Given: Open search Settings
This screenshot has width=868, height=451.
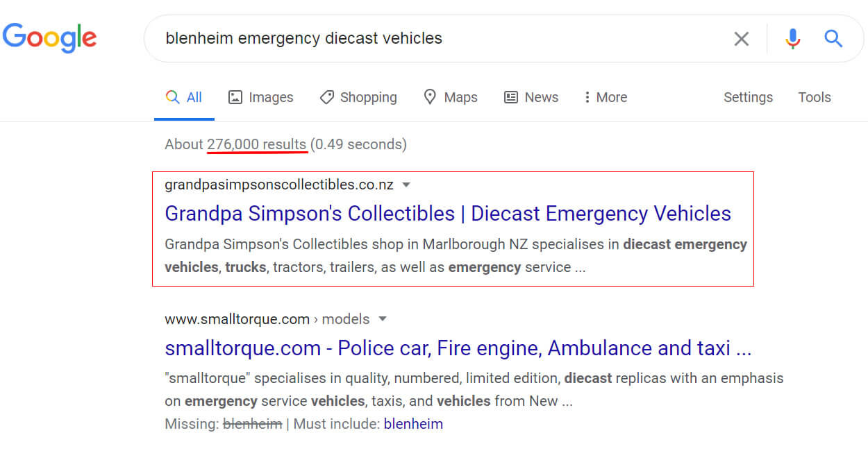Looking at the screenshot, I should [748, 97].
